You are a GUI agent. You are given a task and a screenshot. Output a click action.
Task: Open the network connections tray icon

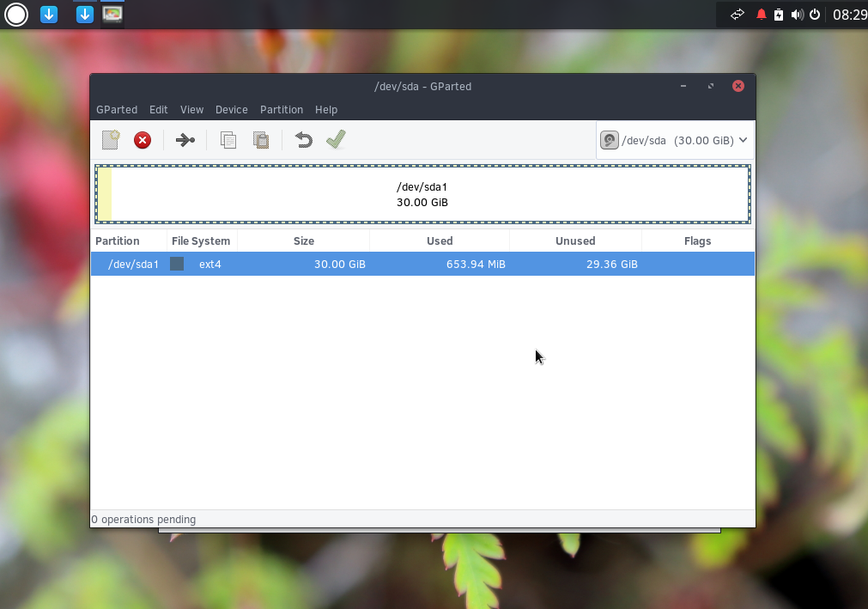[x=737, y=15]
